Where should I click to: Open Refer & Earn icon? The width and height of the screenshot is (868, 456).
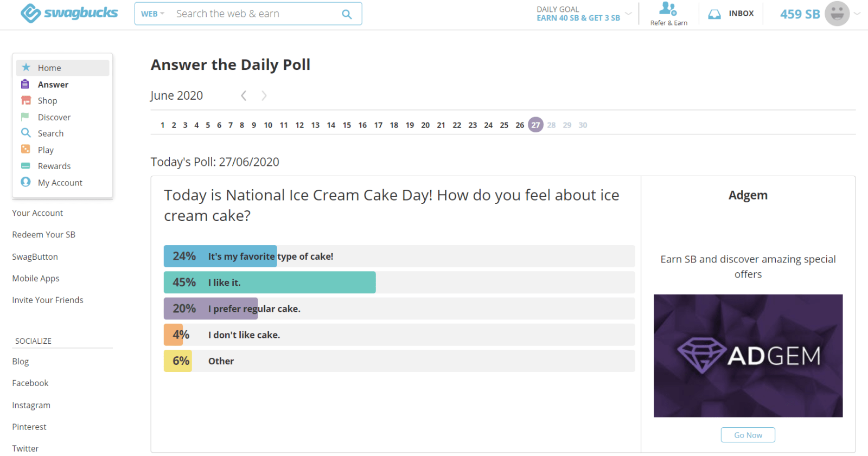[x=668, y=9]
